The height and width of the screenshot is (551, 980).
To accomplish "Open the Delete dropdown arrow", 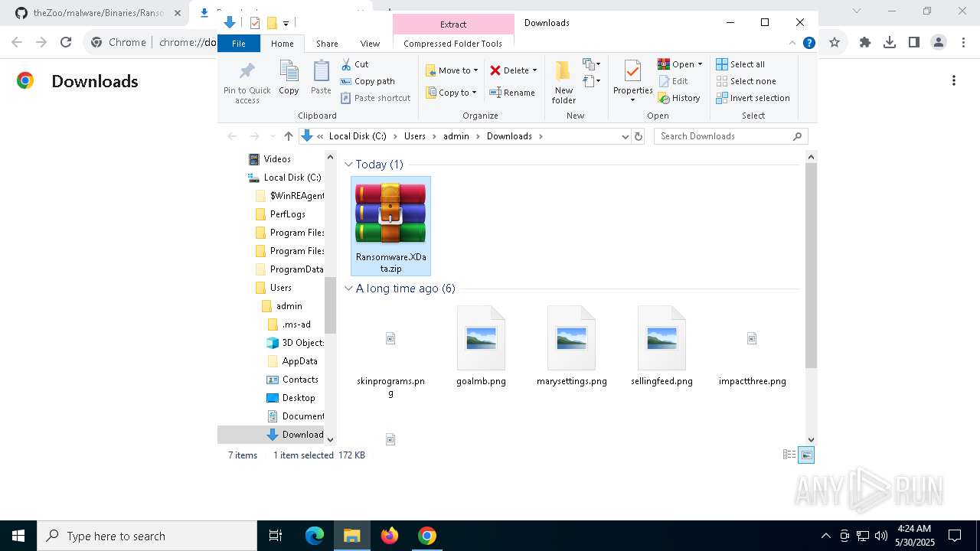I will (x=534, y=70).
